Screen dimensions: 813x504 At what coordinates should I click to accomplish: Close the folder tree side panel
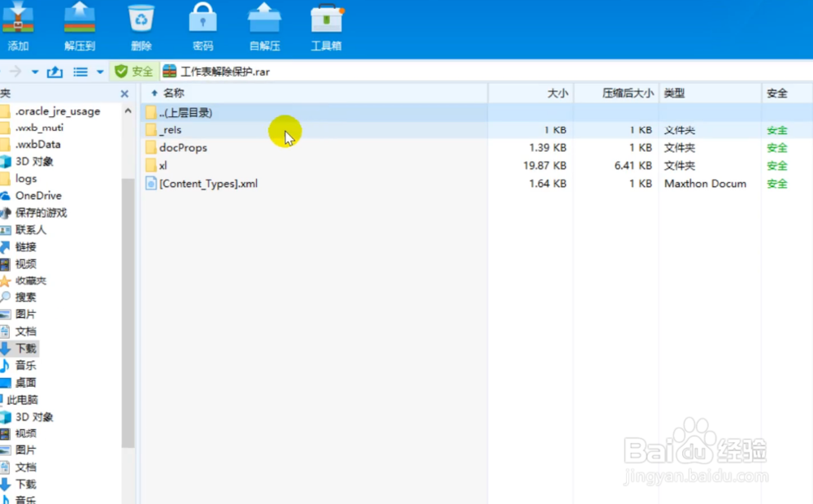click(124, 93)
